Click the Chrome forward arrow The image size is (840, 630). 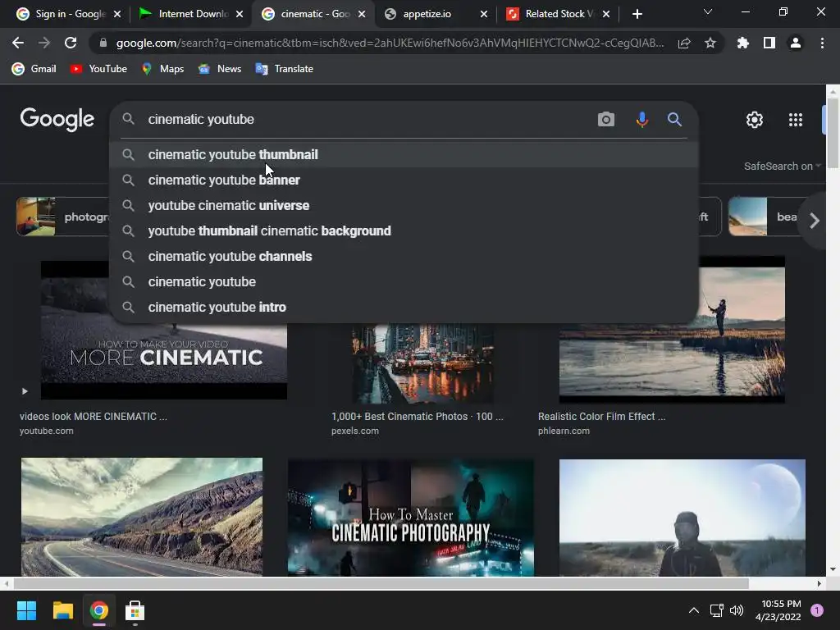tap(44, 43)
